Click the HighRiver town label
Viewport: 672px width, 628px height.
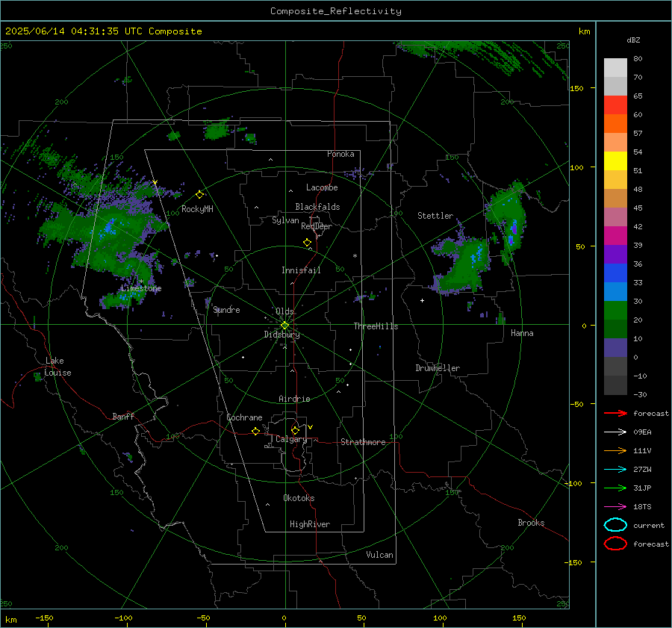[310, 524]
